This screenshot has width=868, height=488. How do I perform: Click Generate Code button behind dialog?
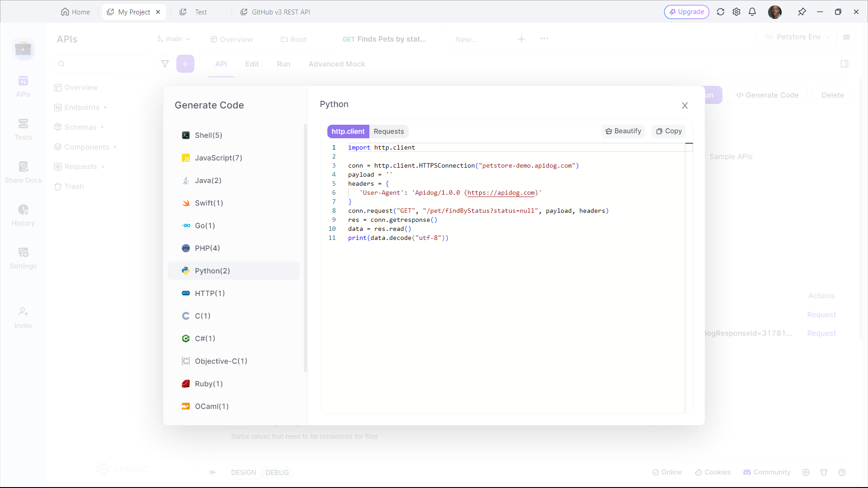768,95
